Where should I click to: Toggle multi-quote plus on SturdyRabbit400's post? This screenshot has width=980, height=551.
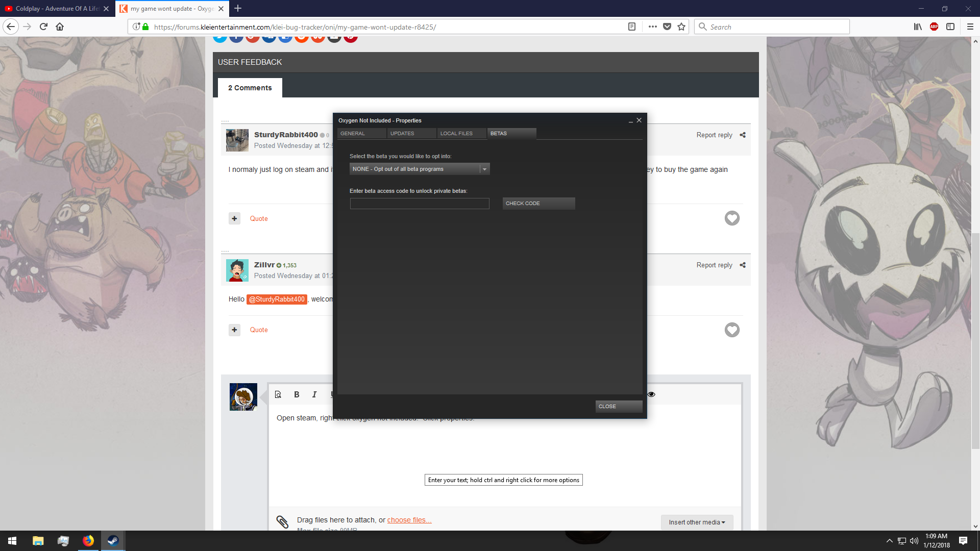pos(234,218)
